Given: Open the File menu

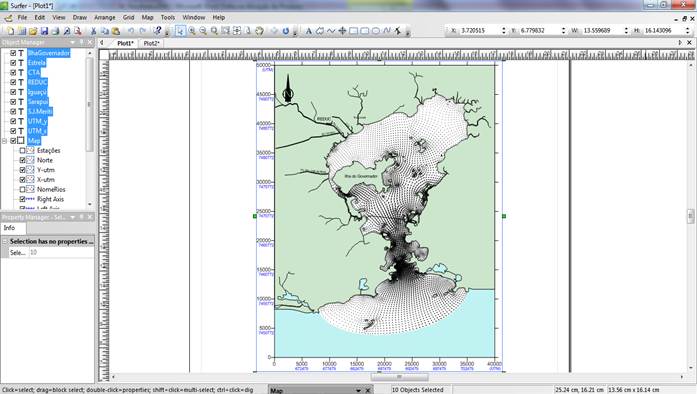Looking at the screenshot, I should 22,17.
